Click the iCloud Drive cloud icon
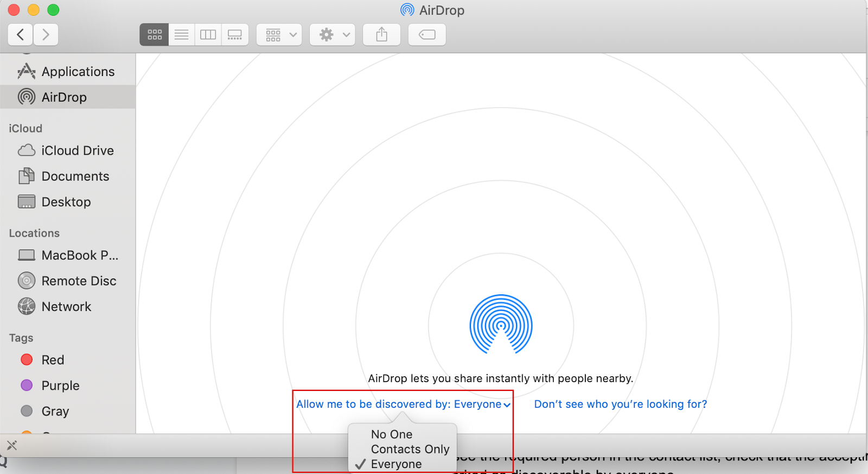 27,150
